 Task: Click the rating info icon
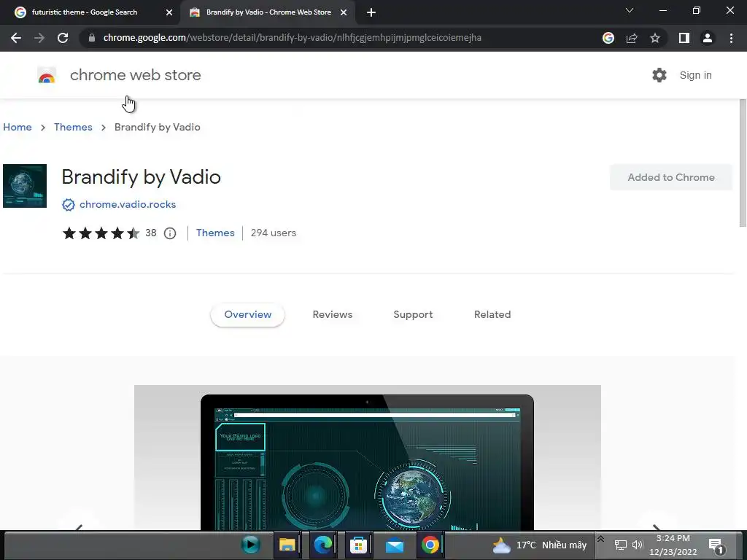pyautogui.click(x=170, y=233)
